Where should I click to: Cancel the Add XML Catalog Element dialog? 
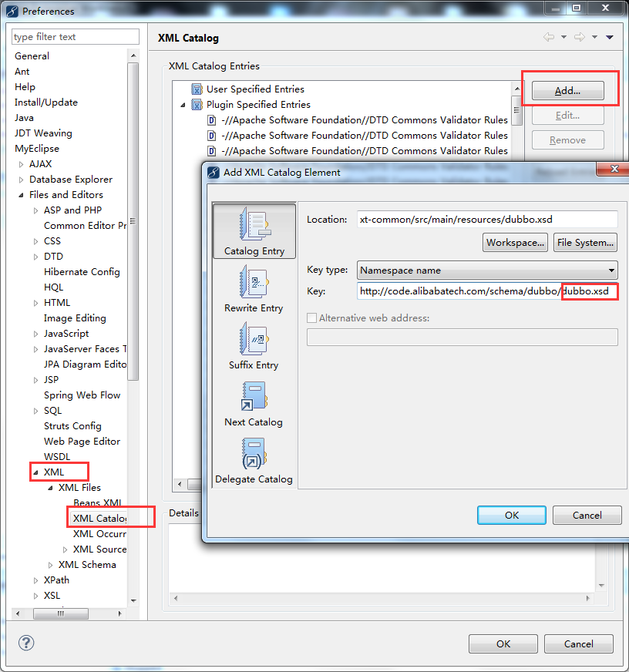587,515
